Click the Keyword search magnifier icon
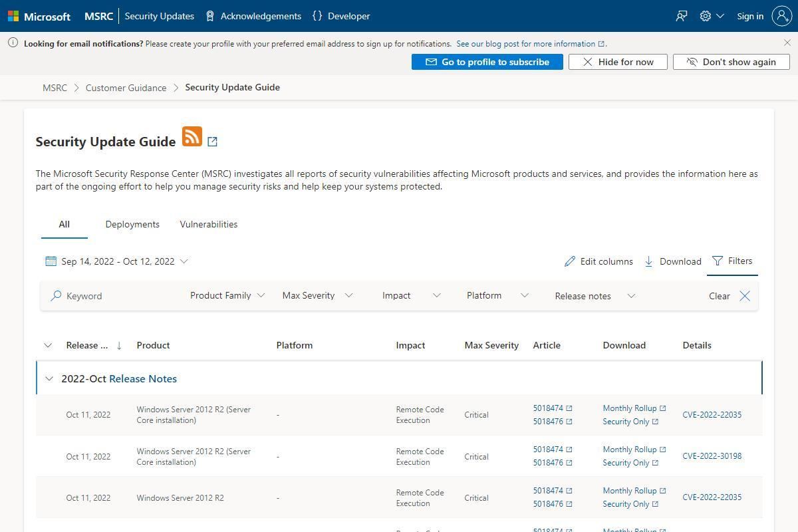 [x=57, y=296]
